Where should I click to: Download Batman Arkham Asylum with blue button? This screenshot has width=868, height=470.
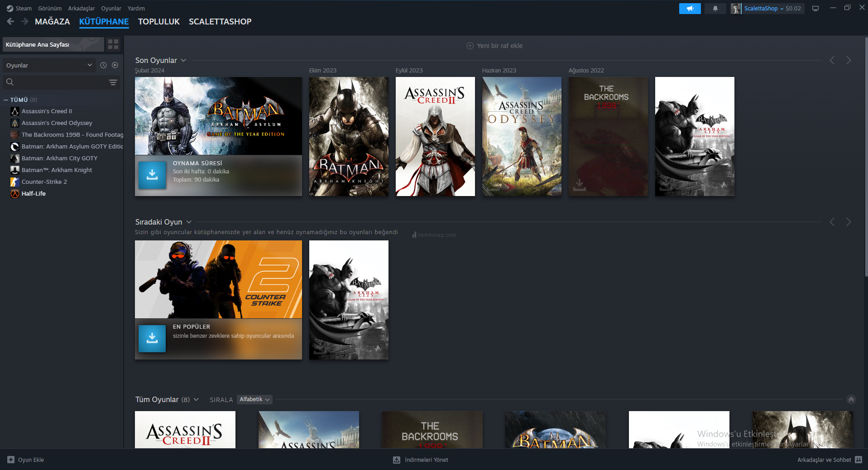152,175
